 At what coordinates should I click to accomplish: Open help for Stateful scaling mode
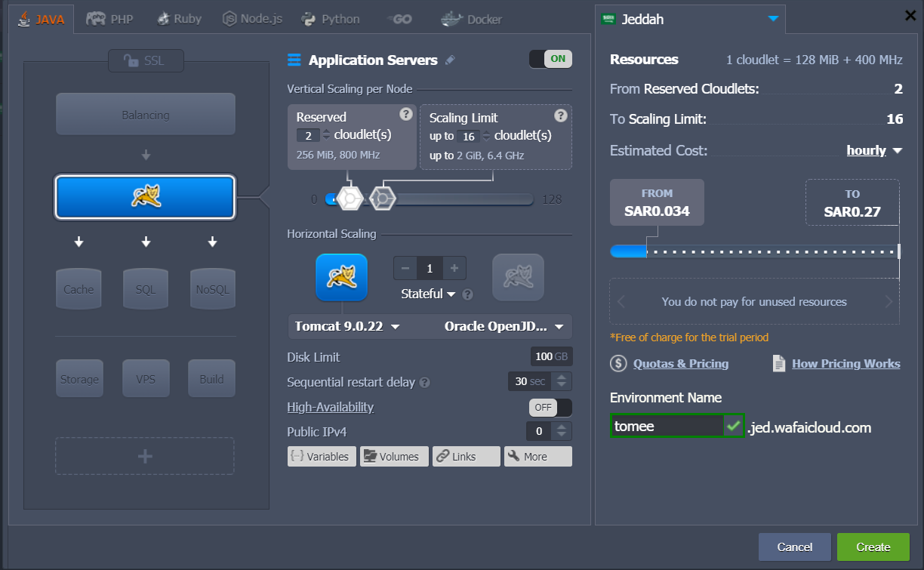pyautogui.click(x=467, y=295)
